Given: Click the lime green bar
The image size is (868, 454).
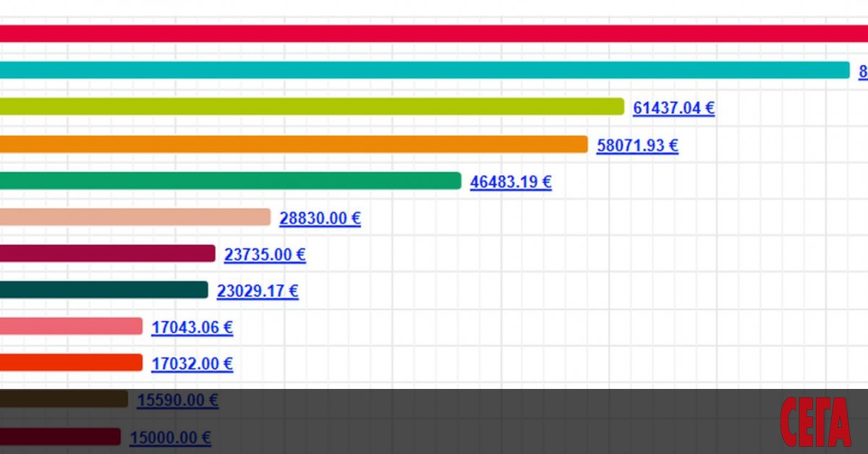Looking at the screenshot, I should coord(311,107).
